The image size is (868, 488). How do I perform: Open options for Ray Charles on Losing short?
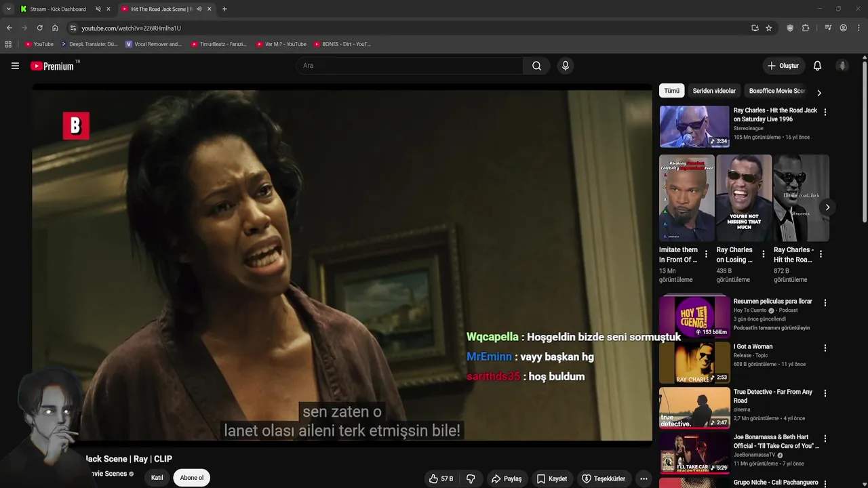764,254
